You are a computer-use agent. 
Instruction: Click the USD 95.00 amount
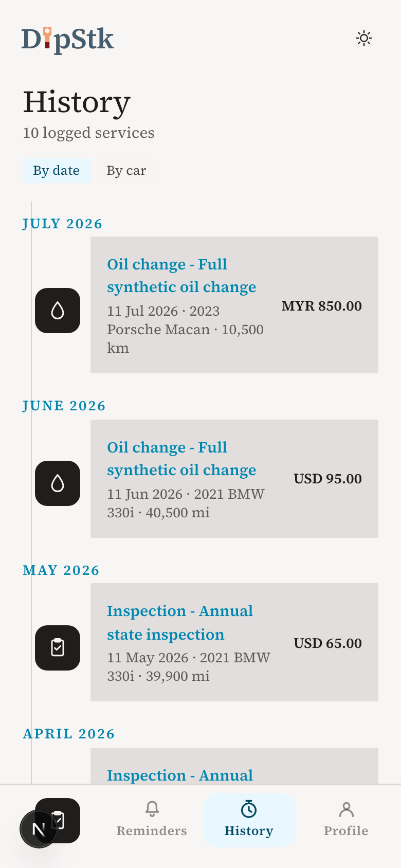coord(328,479)
